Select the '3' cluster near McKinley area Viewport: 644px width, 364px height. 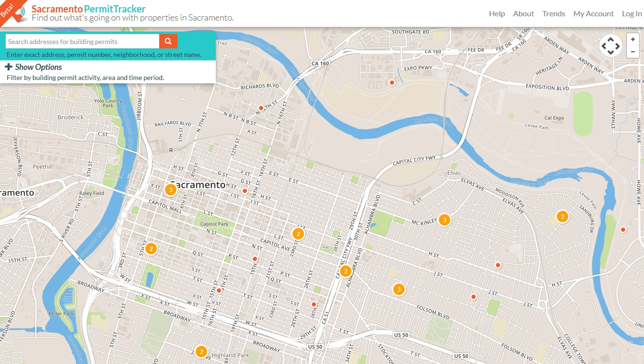click(x=445, y=220)
